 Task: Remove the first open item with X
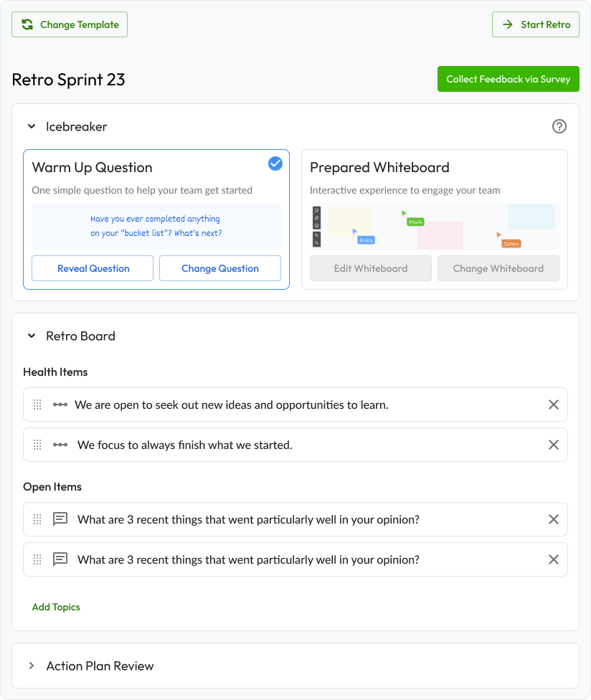tap(554, 519)
